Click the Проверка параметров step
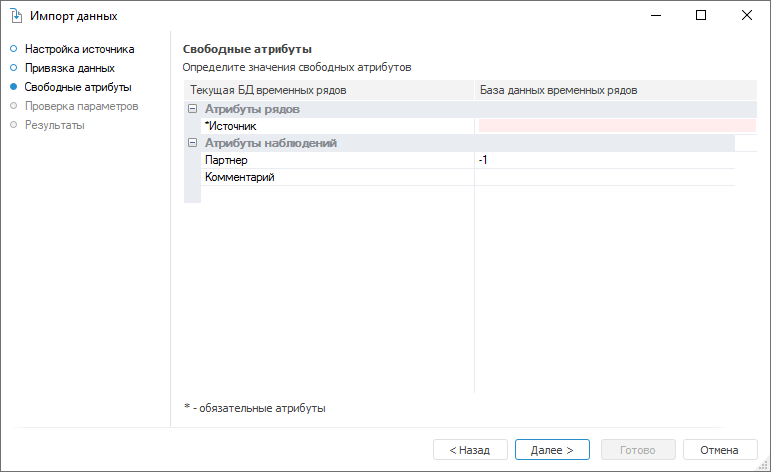771x472 pixels. point(81,106)
